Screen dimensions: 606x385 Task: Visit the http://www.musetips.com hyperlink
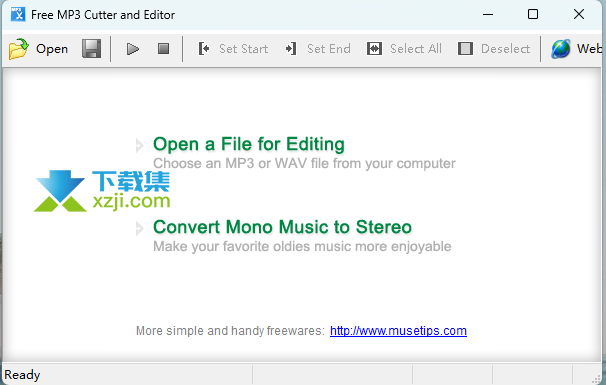click(x=398, y=331)
